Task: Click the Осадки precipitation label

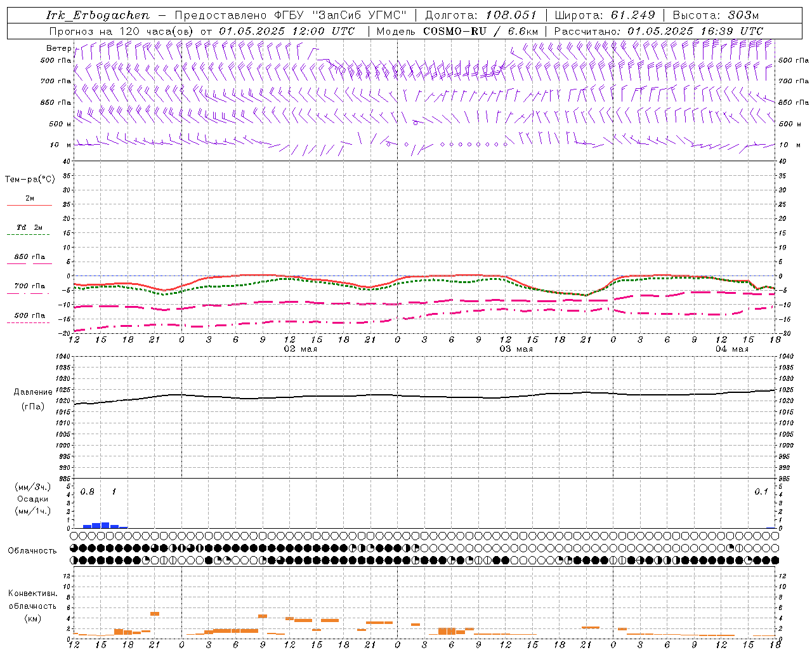Action: point(33,499)
